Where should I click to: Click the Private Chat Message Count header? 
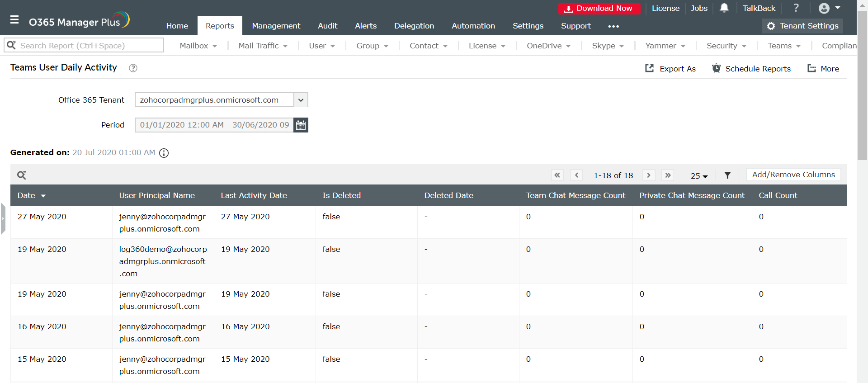coord(692,195)
